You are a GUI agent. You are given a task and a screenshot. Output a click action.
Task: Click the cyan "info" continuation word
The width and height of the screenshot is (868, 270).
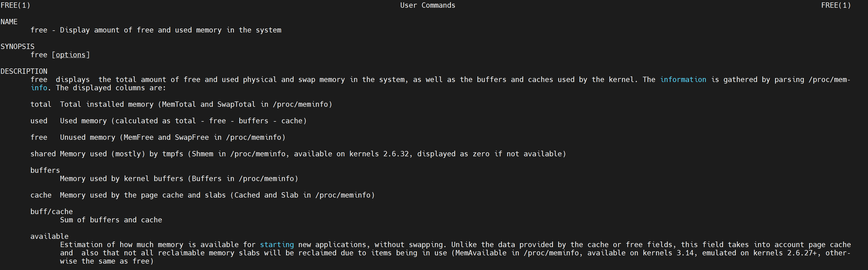pos(39,88)
